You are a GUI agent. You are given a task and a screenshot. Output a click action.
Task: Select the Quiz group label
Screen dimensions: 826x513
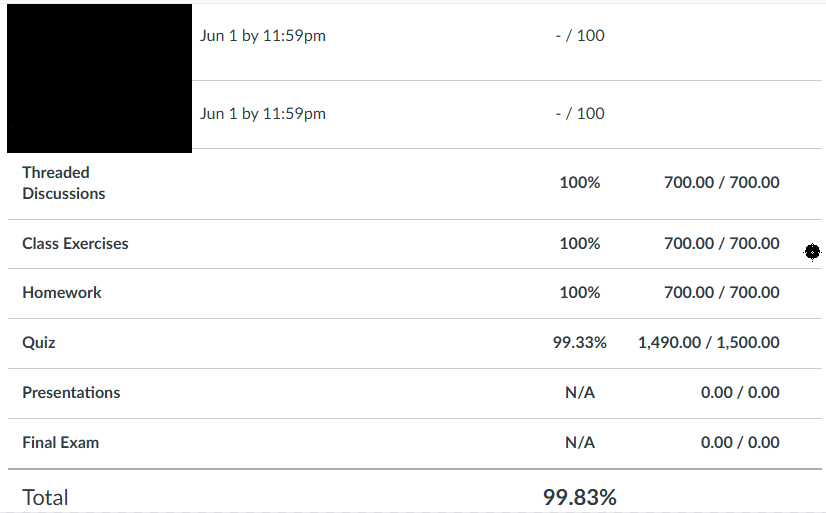coord(39,342)
